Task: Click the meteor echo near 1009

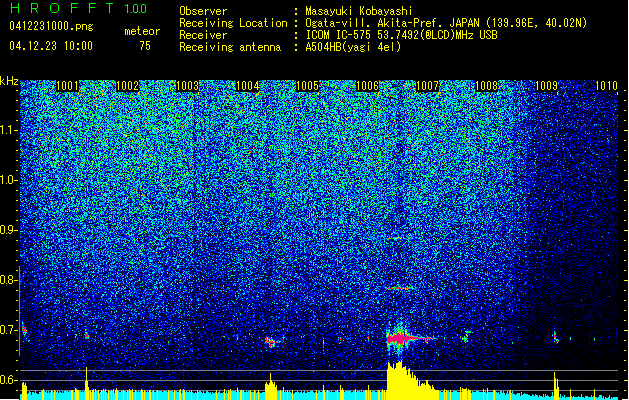Action: coord(556,337)
